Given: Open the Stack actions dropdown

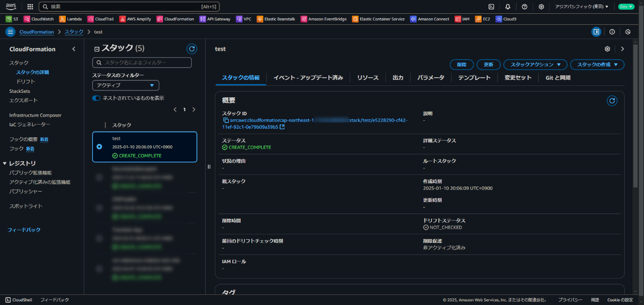Looking at the screenshot, I should point(535,65).
